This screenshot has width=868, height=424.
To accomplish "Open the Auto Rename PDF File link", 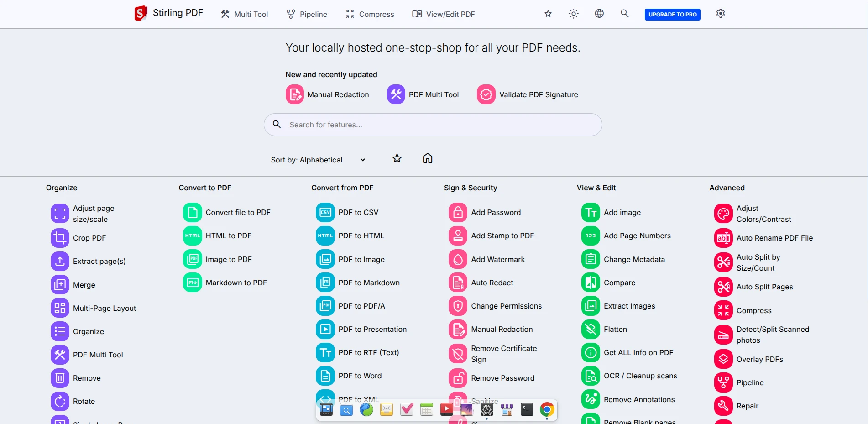I will 774,238.
